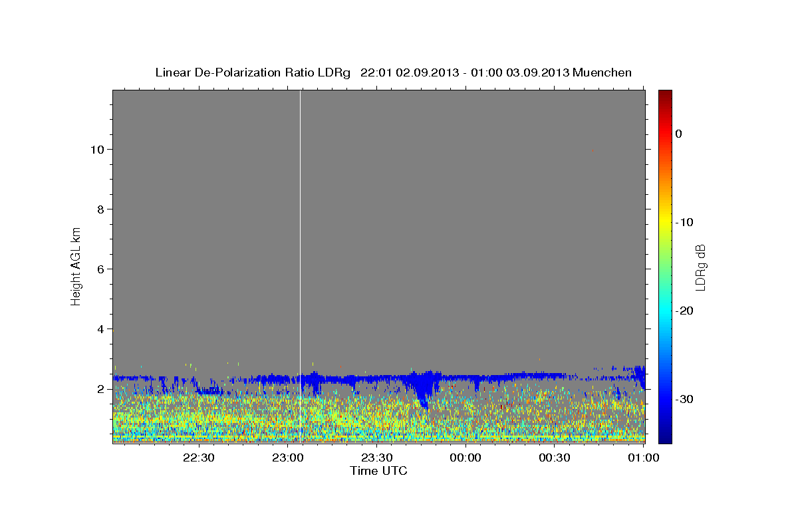Click the plot title 'Linear De-Polarization Ratio LDRg'

(x=252, y=72)
